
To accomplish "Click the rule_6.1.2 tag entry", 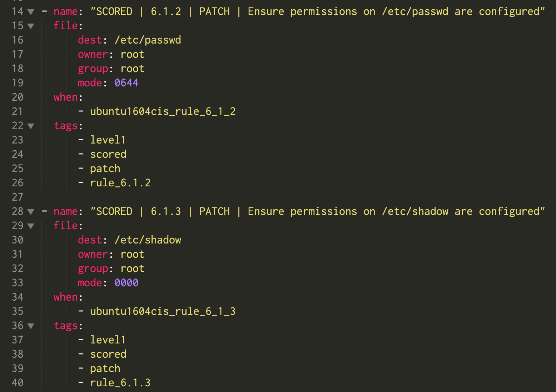I will 120,183.
